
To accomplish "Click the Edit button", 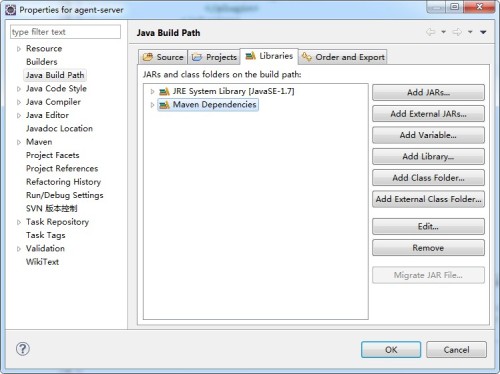I will (x=428, y=226).
